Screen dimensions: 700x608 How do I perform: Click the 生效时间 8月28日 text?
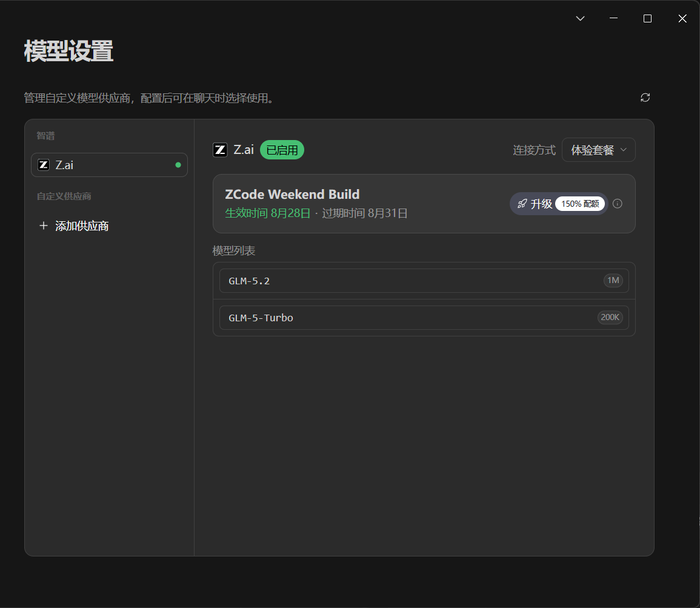coord(267,213)
